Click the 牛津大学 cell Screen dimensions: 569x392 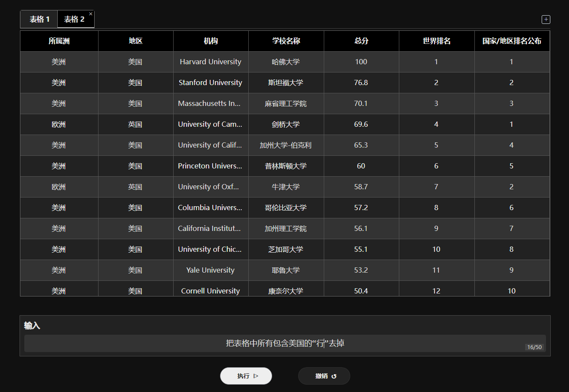tap(286, 187)
